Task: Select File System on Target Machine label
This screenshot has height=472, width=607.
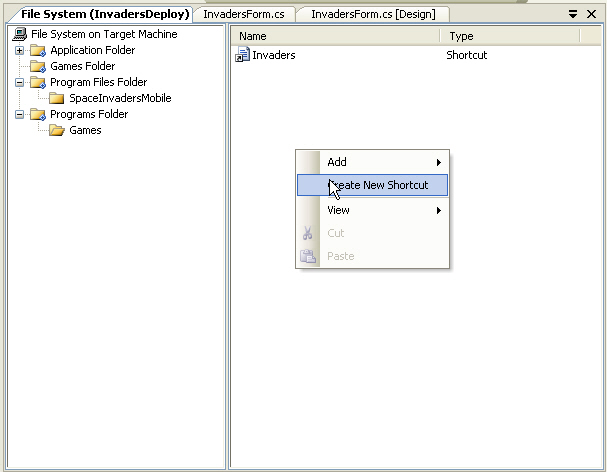Action: pos(104,34)
